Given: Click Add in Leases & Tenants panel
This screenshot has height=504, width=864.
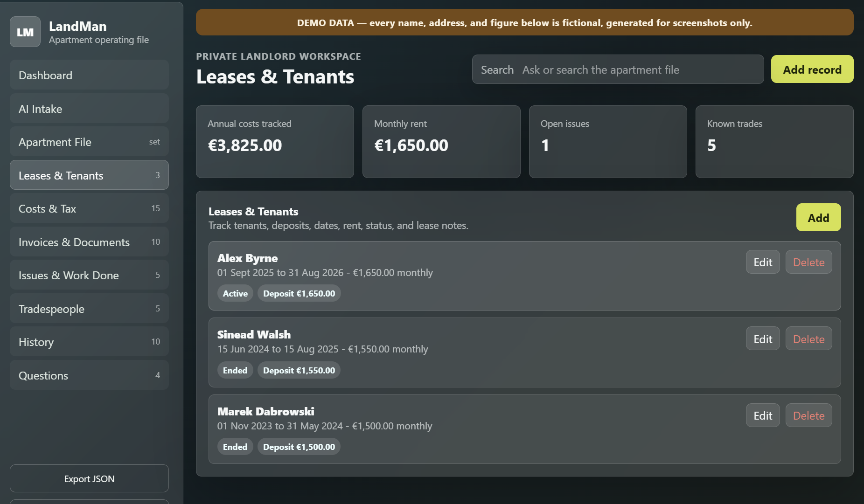Looking at the screenshot, I should click(818, 218).
